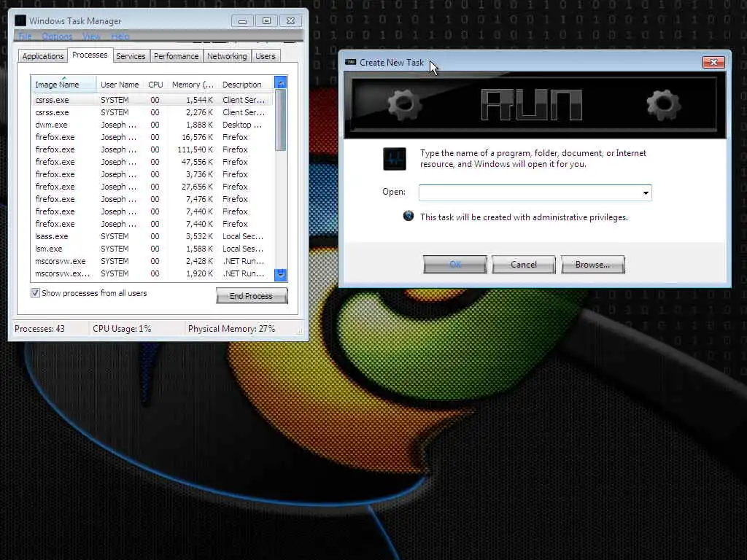Maximize the Windows Task Manager window
The width and height of the screenshot is (747, 560).
(x=267, y=21)
